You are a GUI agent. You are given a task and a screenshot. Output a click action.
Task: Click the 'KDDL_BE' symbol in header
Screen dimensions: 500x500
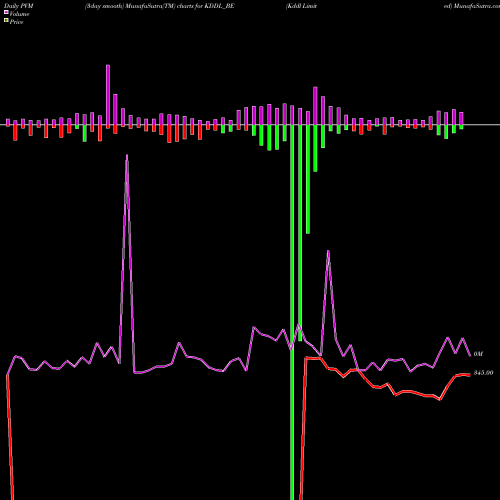coord(219,6)
